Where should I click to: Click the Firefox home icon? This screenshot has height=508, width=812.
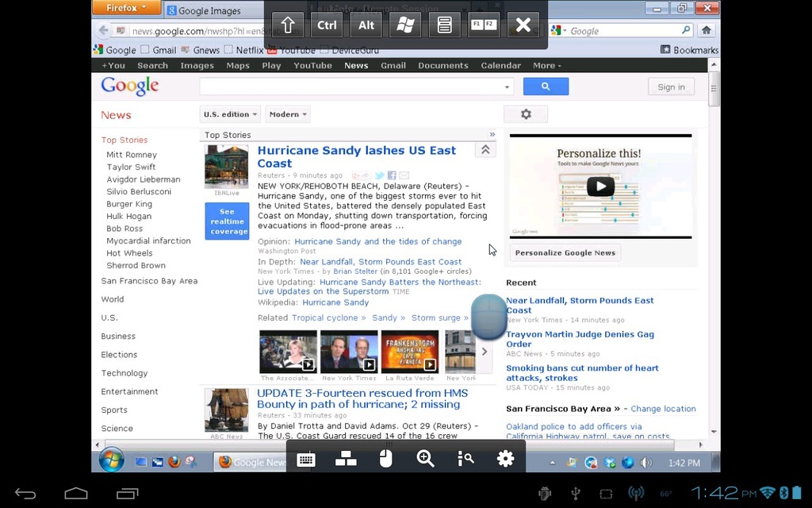pyautogui.click(x=707, y=31)
